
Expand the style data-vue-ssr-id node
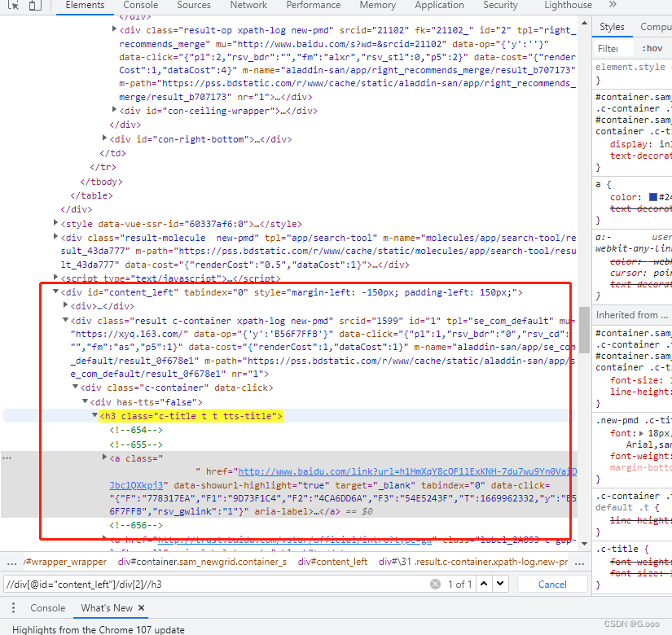click(55, 222)
